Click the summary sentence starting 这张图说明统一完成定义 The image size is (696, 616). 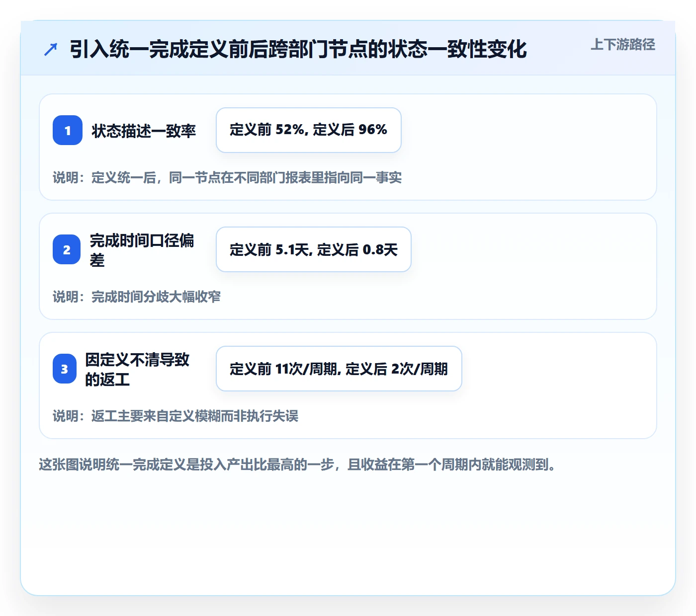click(x=297, y=464)
